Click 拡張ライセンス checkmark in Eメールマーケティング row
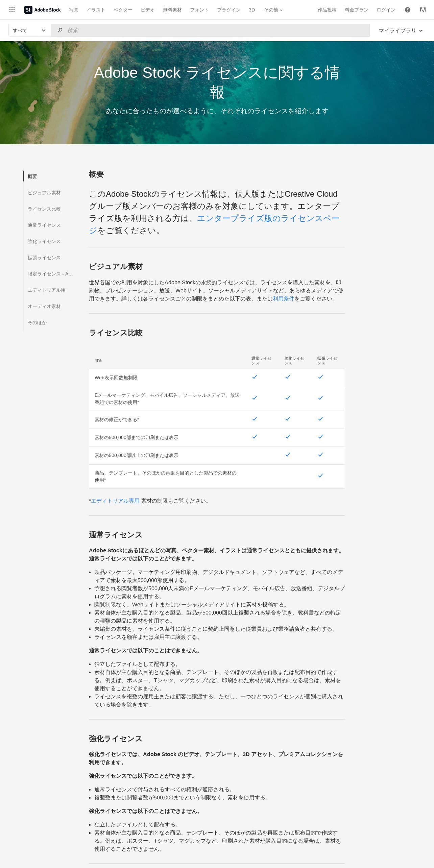Screen dimensions: 434x868 (320, 398)
